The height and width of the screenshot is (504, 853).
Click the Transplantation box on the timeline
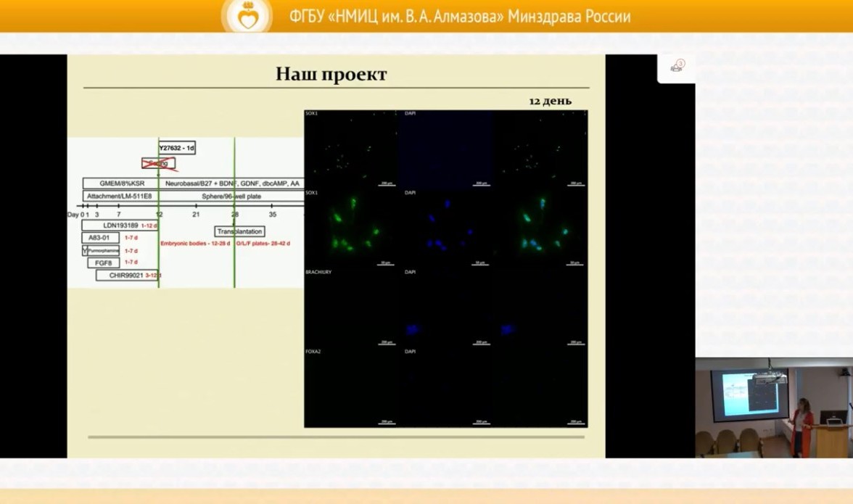[239, 231]
